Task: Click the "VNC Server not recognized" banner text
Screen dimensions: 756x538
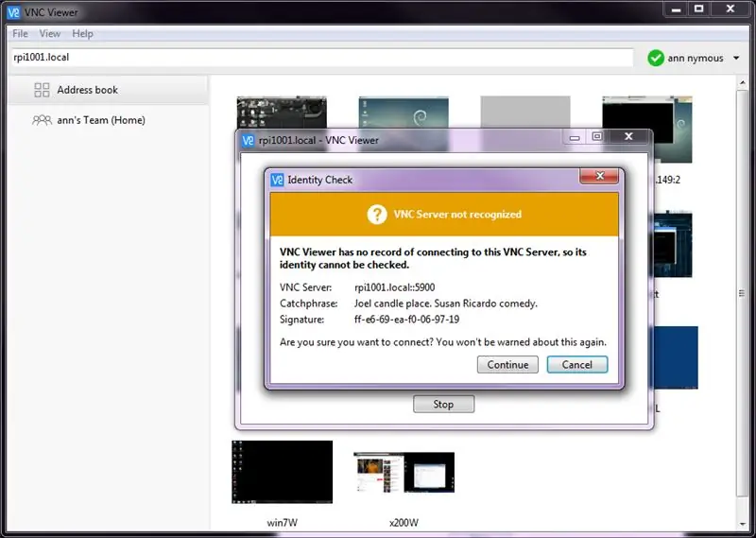Action: click(457, 215)
